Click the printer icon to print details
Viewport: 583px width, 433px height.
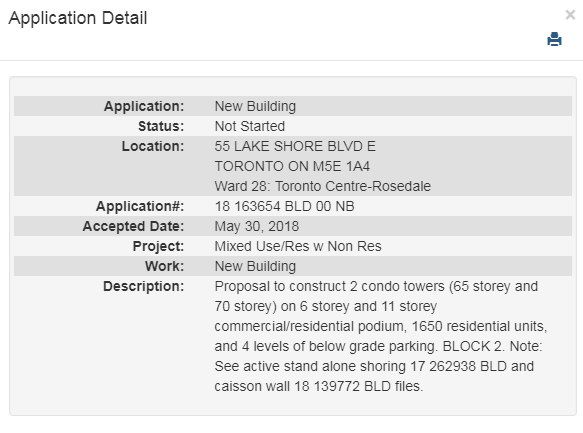point(554,39)
